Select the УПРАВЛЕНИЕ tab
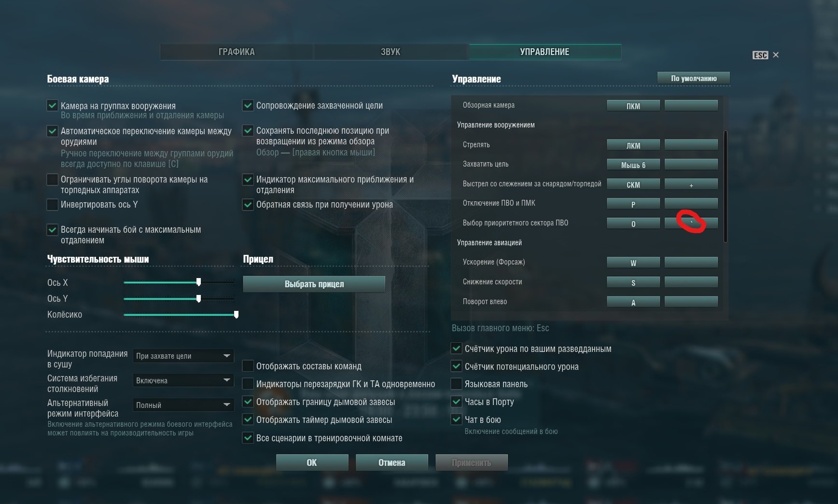 (545, 52)
